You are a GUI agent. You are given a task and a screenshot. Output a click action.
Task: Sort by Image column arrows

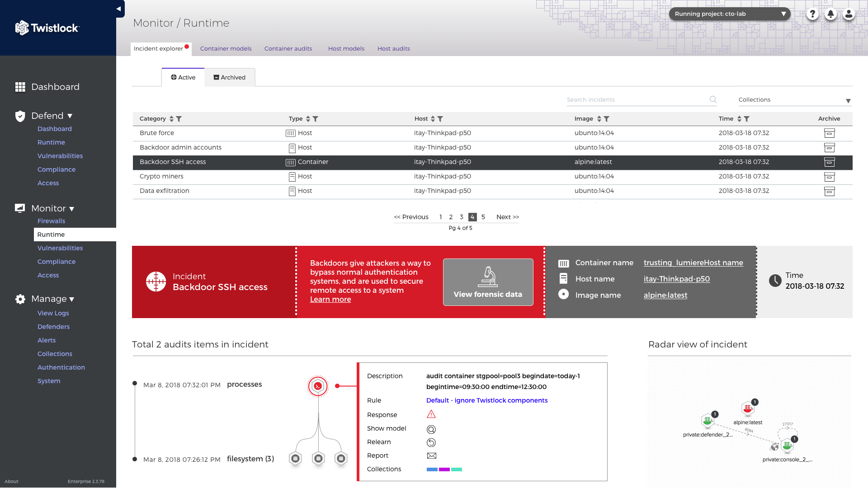pos(599,119)
